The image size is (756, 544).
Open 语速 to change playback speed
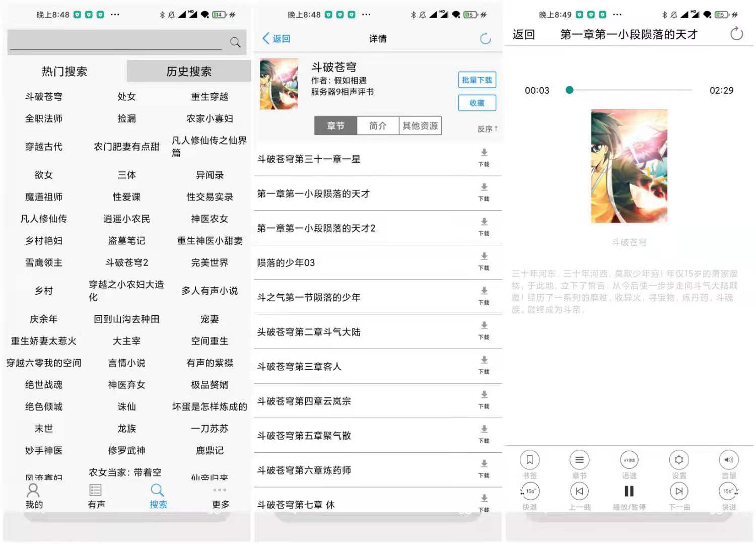point(629,459)
